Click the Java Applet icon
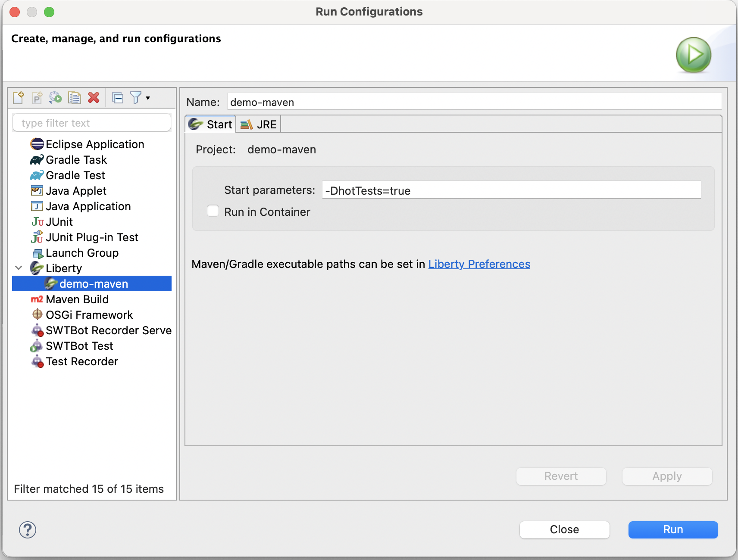The height and width of the screenshot is (560, 738). (x=37, y=190)
